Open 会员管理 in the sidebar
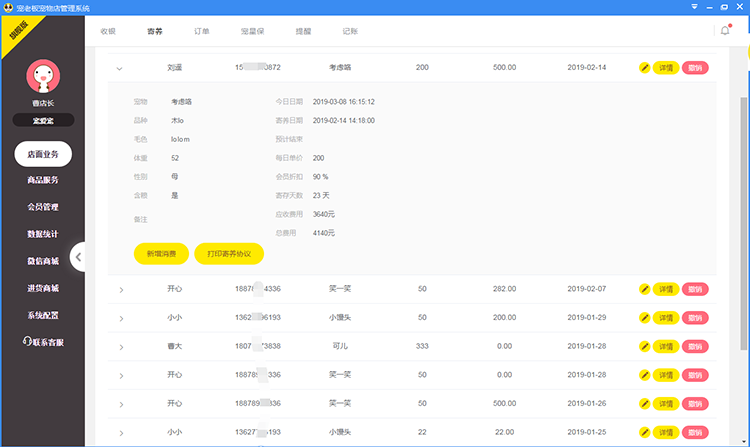This screenshot has height=447, width=750. [43, 207]
